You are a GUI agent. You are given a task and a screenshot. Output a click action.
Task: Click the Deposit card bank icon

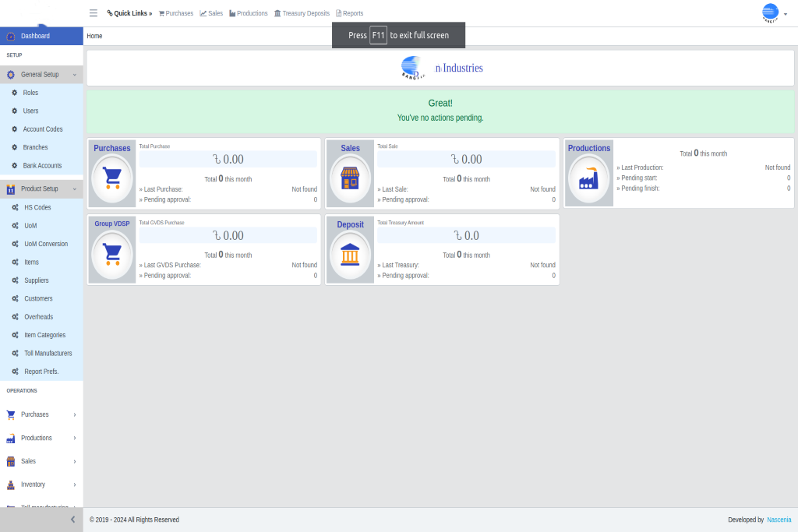(350, 254)
